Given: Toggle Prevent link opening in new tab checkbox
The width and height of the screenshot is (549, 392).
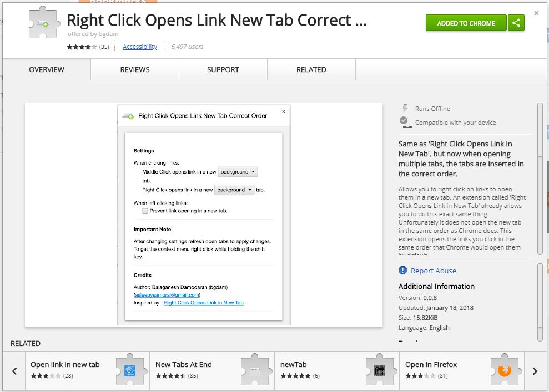Looking at the screenshot, I should click(145, 211).
